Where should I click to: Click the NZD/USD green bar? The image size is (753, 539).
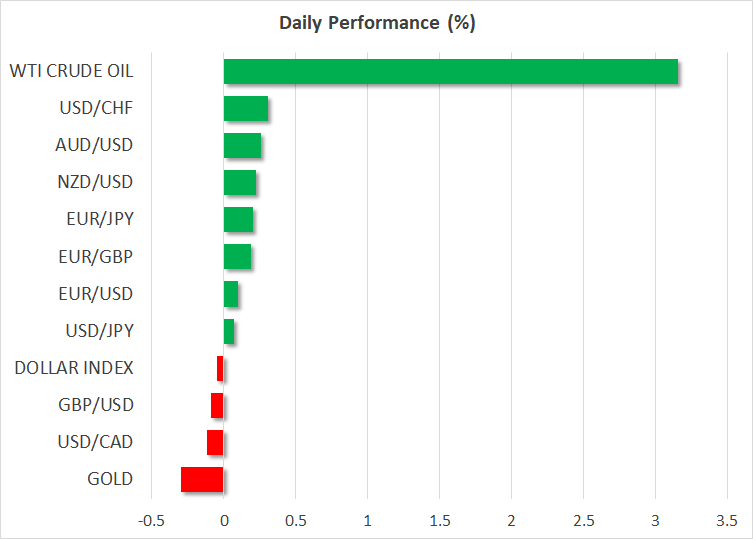(x=240, y=183)
